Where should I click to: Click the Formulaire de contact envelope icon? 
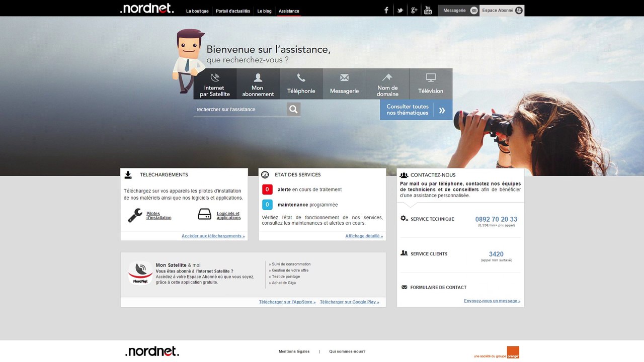(x=404, y=288)
